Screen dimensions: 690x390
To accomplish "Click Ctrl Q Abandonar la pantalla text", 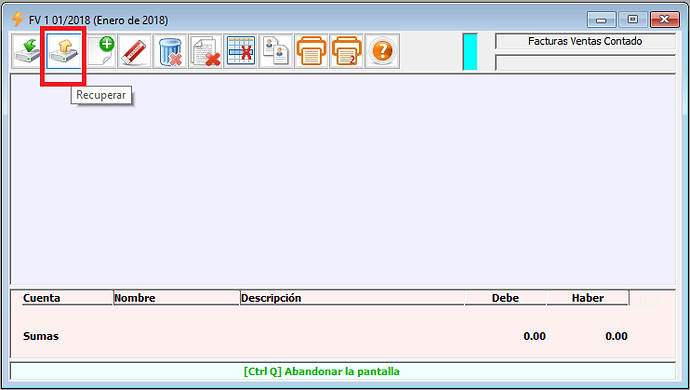I will pyautogui.click(x=322, y=372).
